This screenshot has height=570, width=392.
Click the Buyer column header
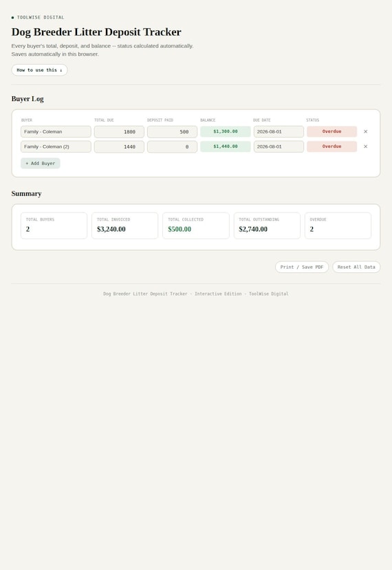coord(27,120)
